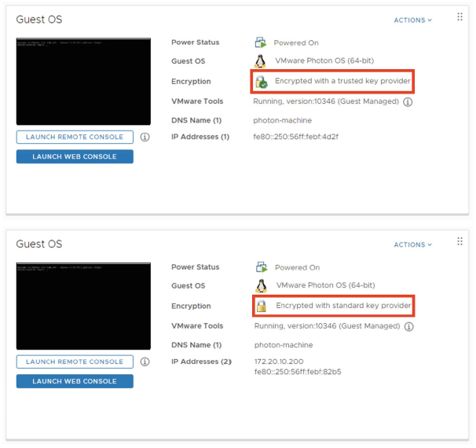The image size is (476, 448).
Task: Open ACTIONS dropdown in top Guest OS card
Action: point(412,20)
